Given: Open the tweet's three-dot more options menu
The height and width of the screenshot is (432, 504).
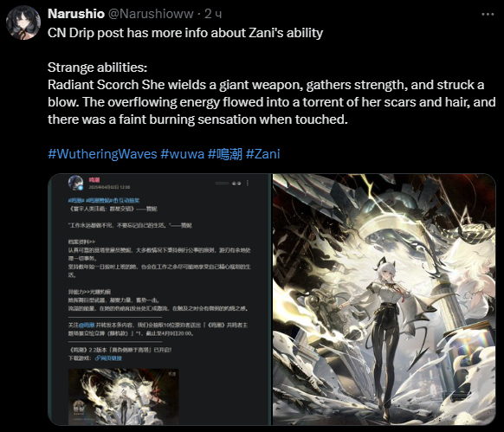Looking at the screenshot, I should (488, 14).
